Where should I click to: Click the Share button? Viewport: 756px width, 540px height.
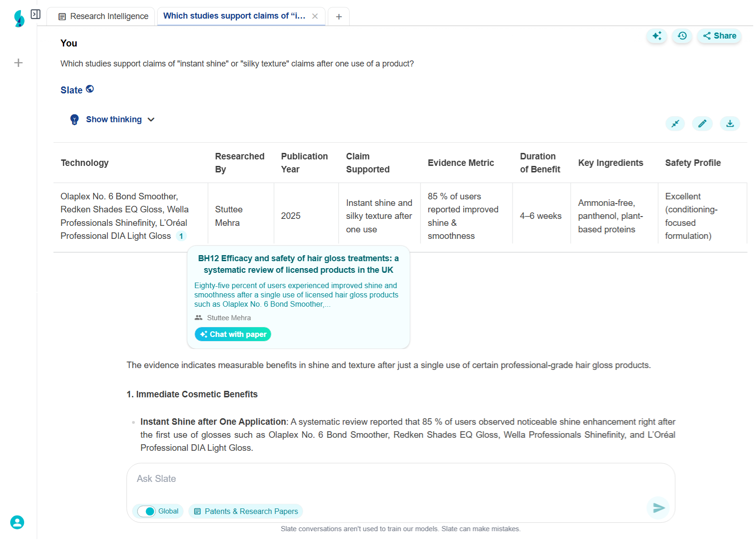point(719,36)
